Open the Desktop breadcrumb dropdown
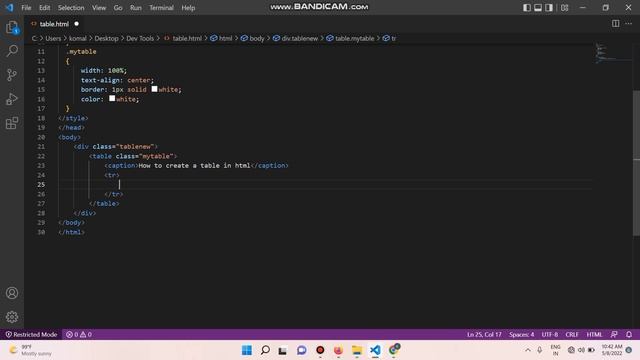Image resolution: width=640 pixels, height=360 pixels. click(x=106, y=38)
